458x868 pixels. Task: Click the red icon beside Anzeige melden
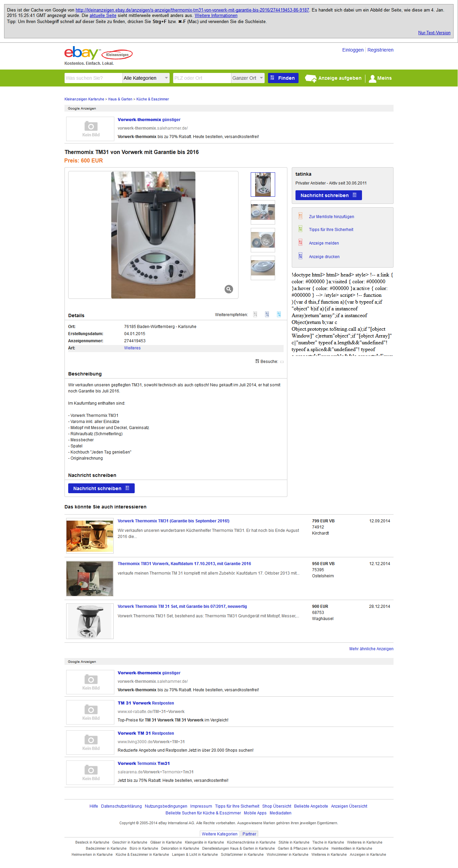[300, 242]
